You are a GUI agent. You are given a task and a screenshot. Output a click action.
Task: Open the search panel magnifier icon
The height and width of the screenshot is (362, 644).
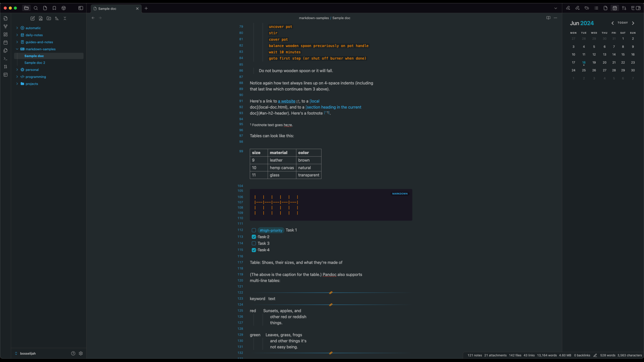pos(36,8)
